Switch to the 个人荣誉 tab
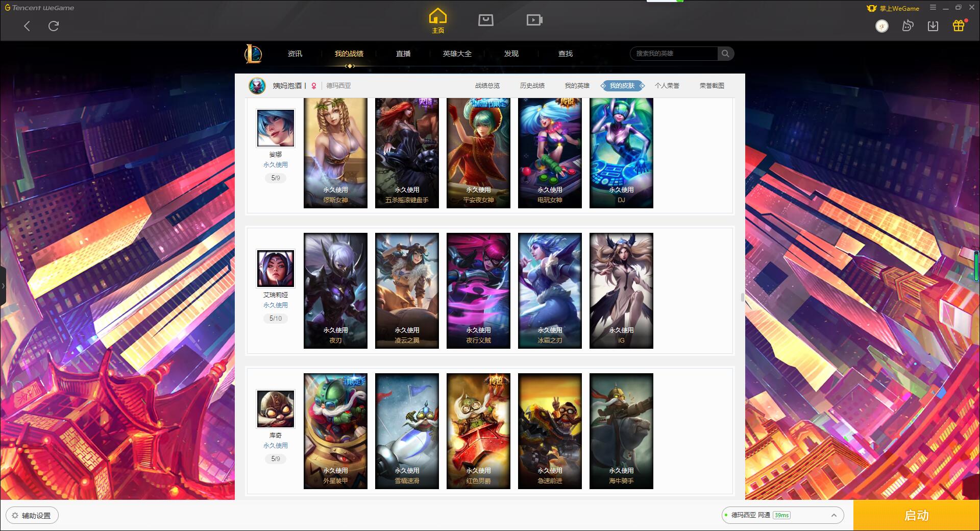This screenshot has width=980, height=531. (667, 86)
